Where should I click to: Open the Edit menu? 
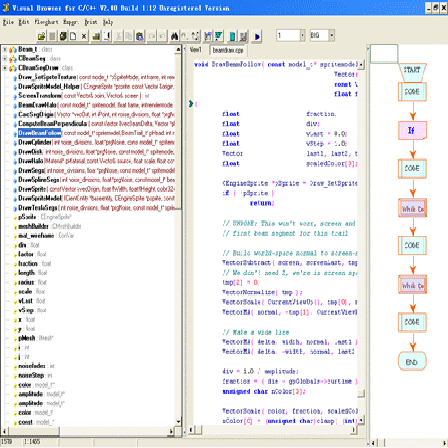pyautogui.click(x=24, y=22)
